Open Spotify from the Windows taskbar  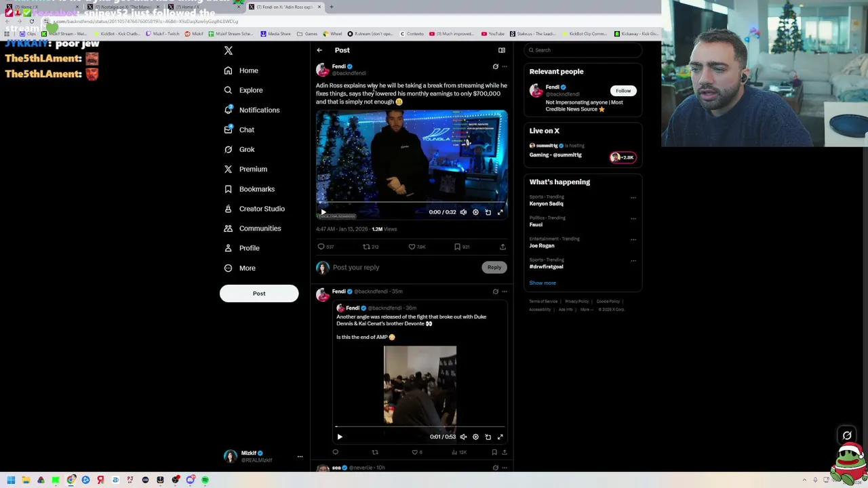205,480
